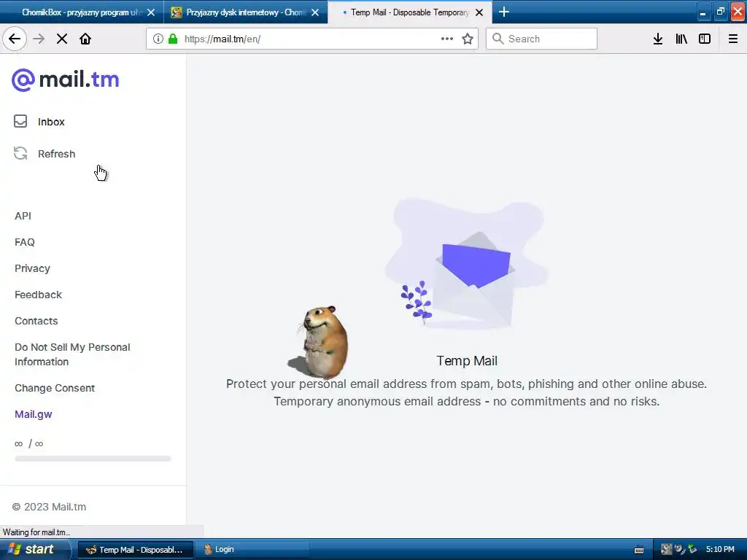Open the Firefox hamburger menu

click(x=733, y=39)
